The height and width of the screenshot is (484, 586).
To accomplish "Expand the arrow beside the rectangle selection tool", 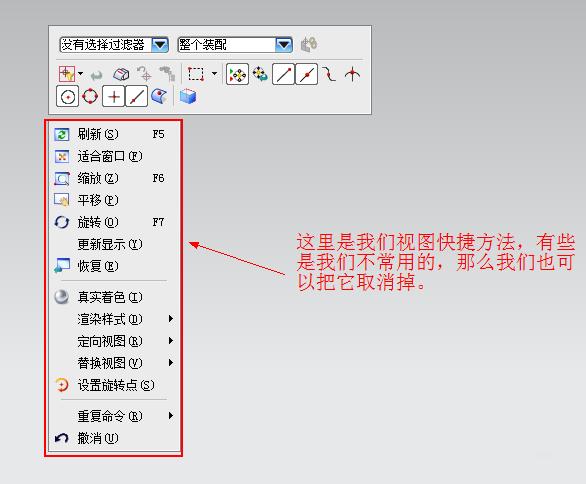I will [214, 73].
